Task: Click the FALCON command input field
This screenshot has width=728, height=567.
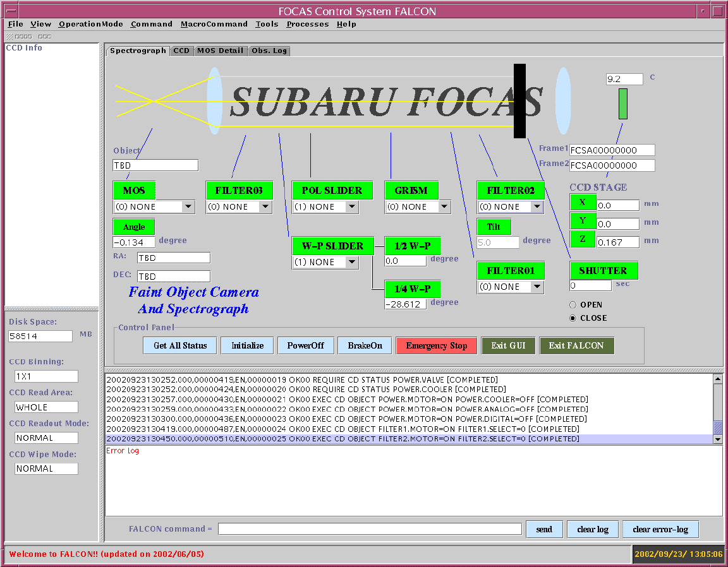Action: pyautogui.click(x=370, y=529)
